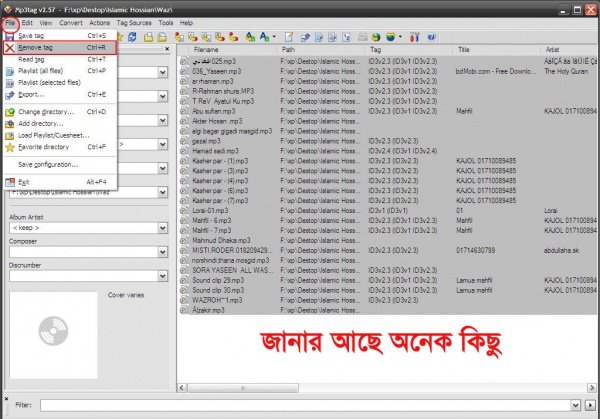Screen dimensions: 600x419
Task: Close the Filter bar with X
Action: 7,398
